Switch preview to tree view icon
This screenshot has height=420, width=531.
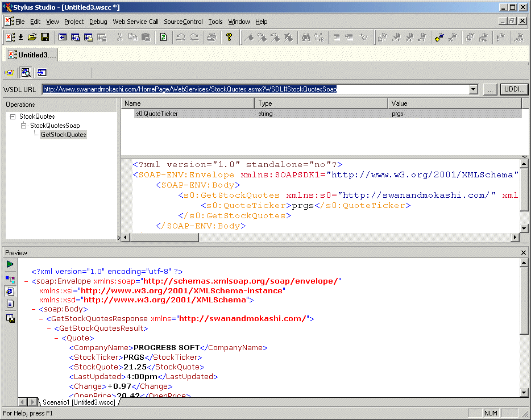pos(10,278)
